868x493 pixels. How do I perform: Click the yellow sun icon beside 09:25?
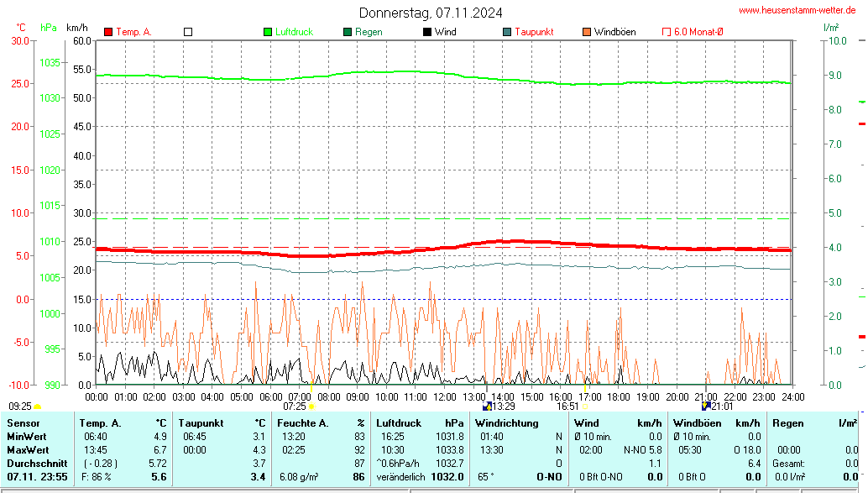[37, 406]
